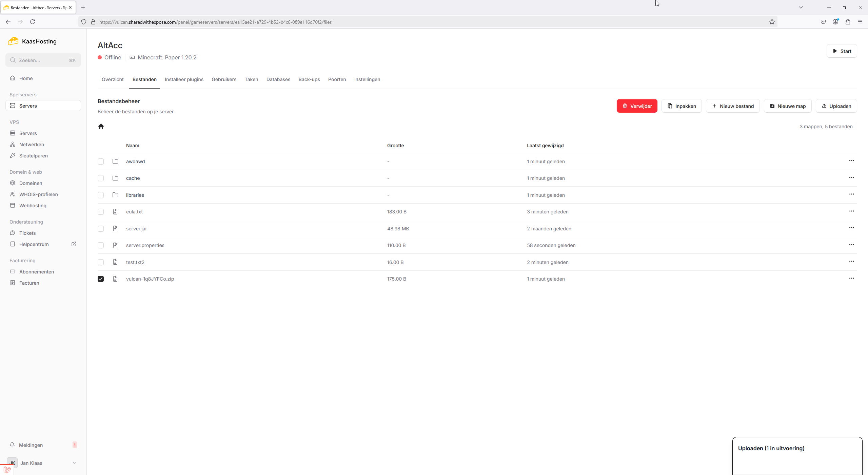
Task: Click the Sleutelparen key icon in sidebar
Action: pos(13,155)
